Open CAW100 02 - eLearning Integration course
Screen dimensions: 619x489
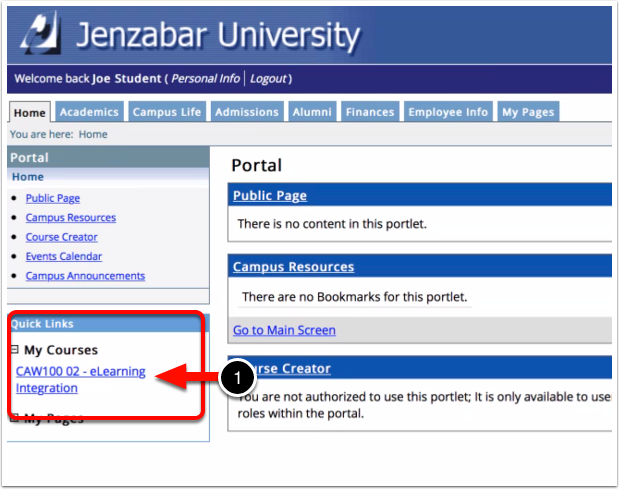point(81,379)
